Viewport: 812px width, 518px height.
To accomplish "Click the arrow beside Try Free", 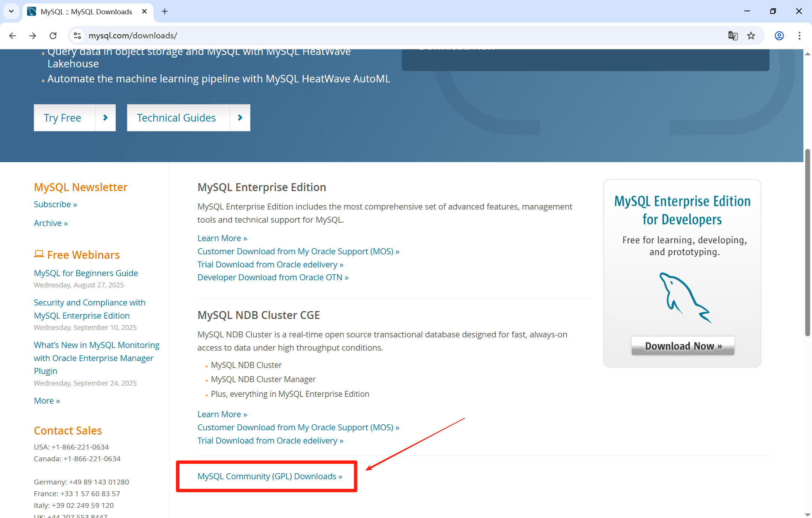I will point(106,118).
